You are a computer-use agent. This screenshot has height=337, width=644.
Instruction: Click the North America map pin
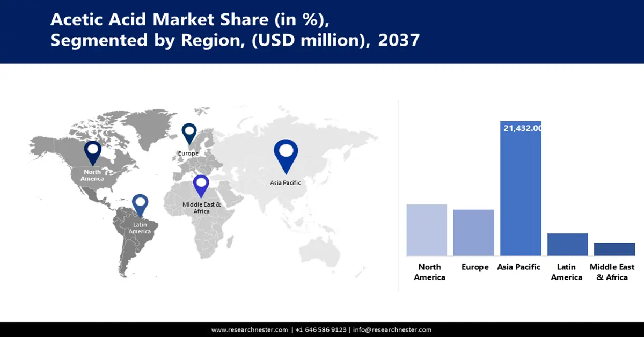tap(92, 152)
